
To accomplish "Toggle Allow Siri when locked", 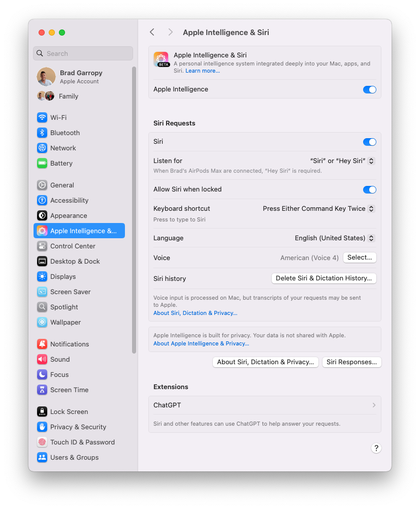I will [x=369, y=189].
